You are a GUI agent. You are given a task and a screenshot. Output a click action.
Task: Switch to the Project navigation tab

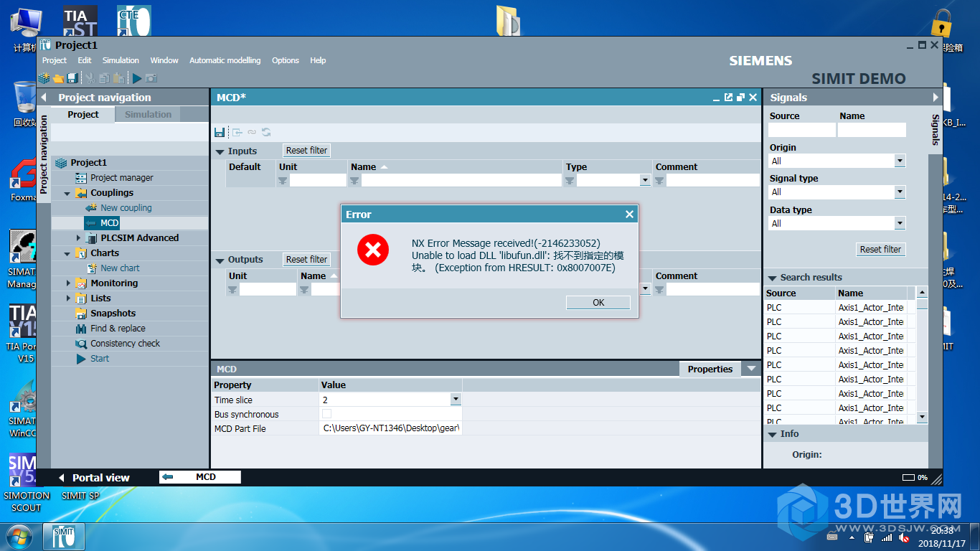(83, 115)
